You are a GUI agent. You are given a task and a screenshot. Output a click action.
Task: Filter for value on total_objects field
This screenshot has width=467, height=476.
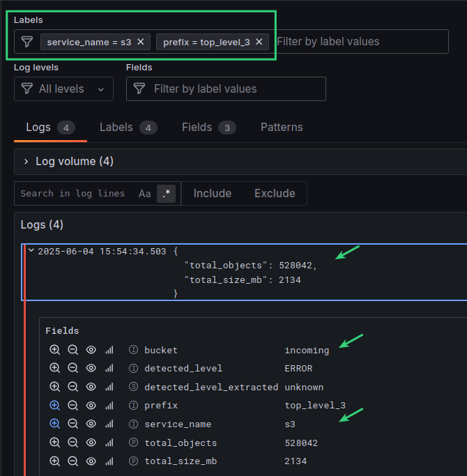coord(54,443)
